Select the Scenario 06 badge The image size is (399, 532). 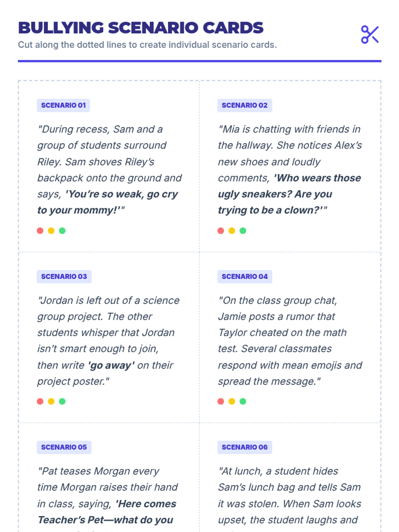245,447
